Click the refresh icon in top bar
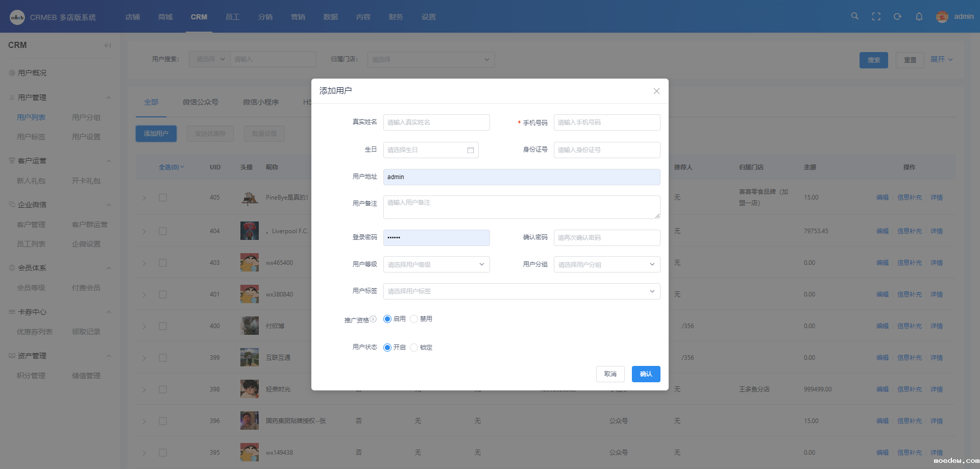Image resolution: width=980 pixels, height=469 pixels. 897,17
